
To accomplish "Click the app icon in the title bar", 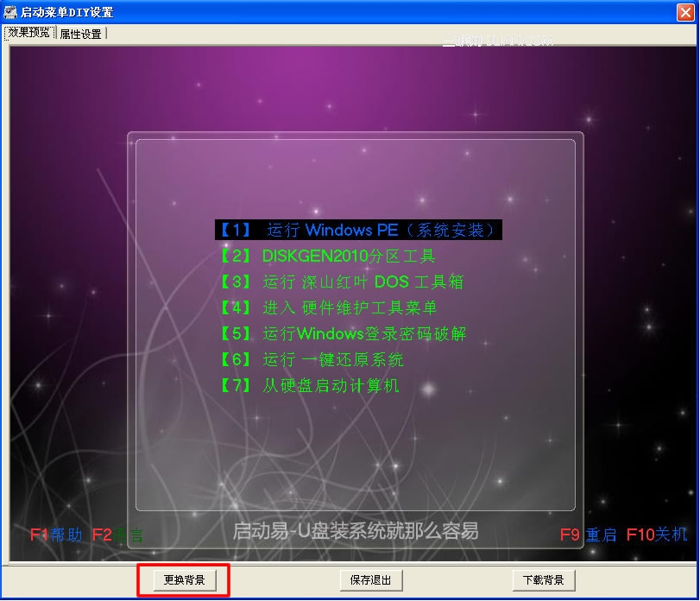I will [9, 11].
